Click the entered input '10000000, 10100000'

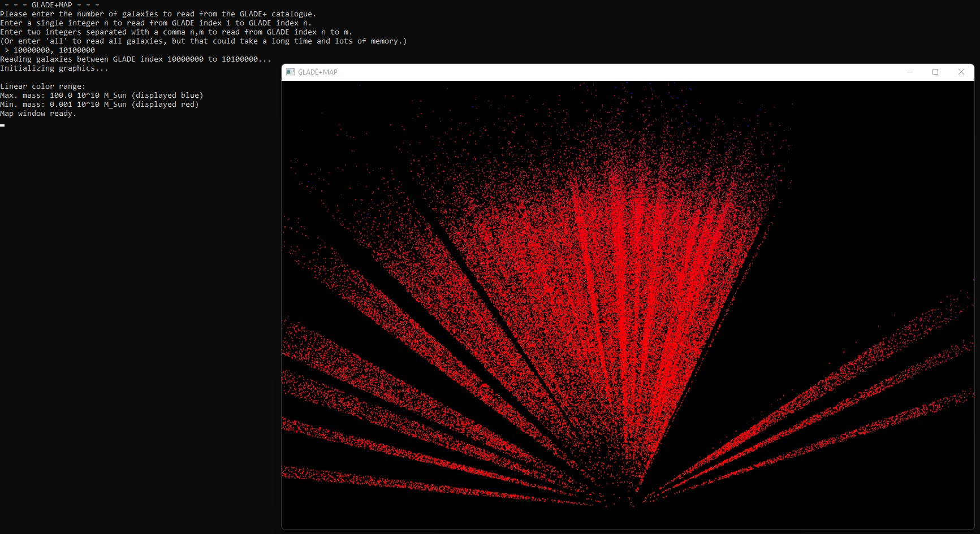point(54,50)
